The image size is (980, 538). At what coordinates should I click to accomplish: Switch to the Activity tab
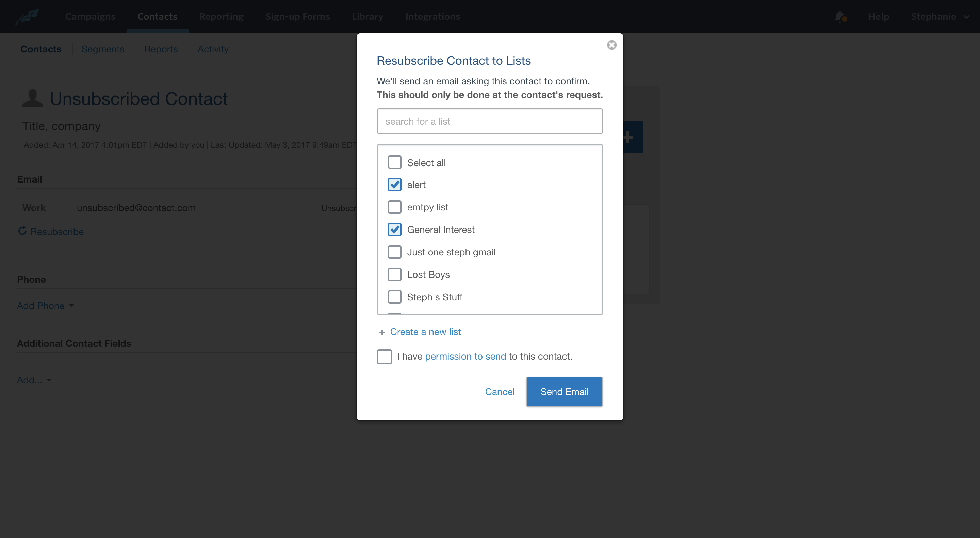pyautogui.click(x=213, y=49)
